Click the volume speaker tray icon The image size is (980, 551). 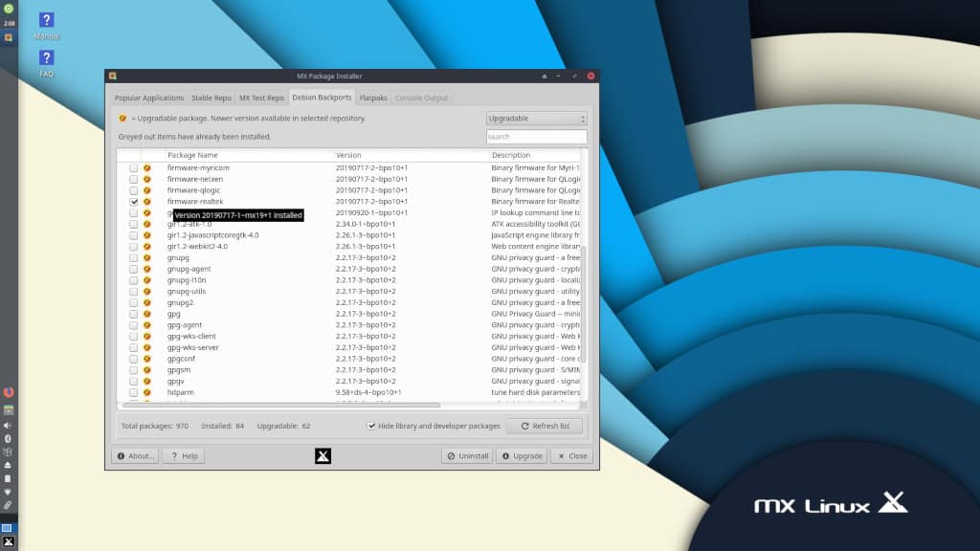pyautogui.click(x=8, y=425)
